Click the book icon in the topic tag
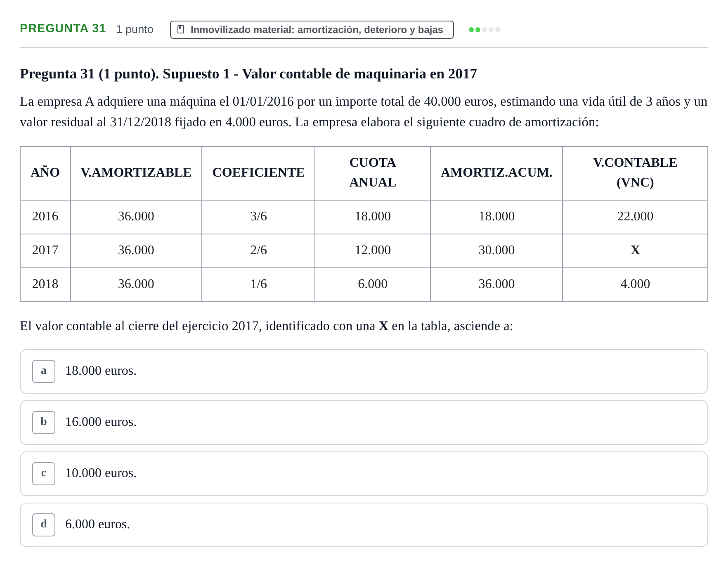 [x=181, y=30]
